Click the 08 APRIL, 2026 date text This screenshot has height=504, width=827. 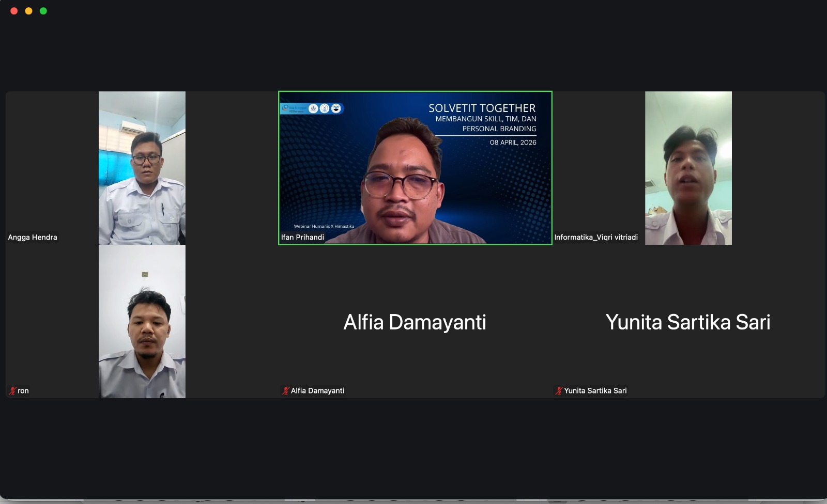click(x=513, y=143)
